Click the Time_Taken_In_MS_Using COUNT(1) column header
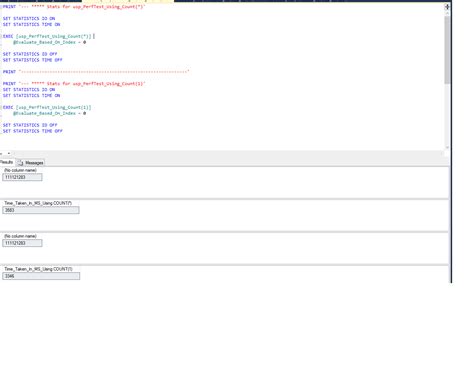The image size is (474, 379). (x=38, y=269)
